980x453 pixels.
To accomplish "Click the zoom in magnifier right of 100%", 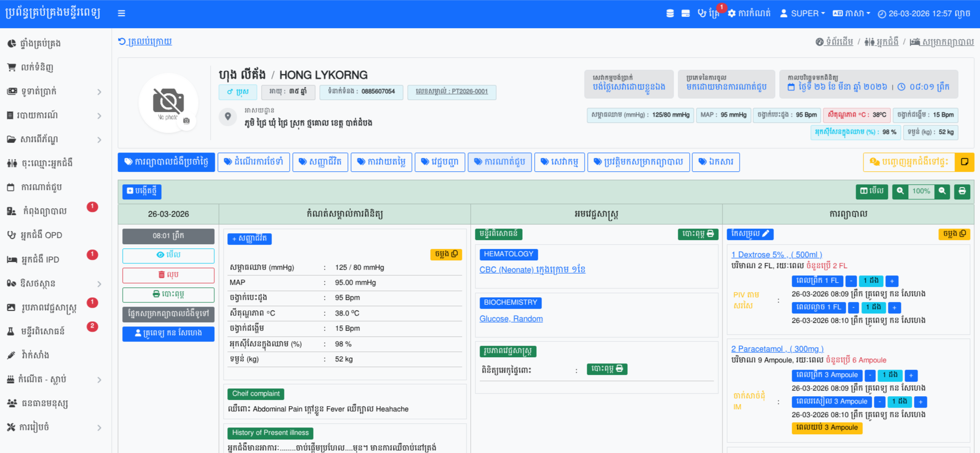I will click(942, 192).
